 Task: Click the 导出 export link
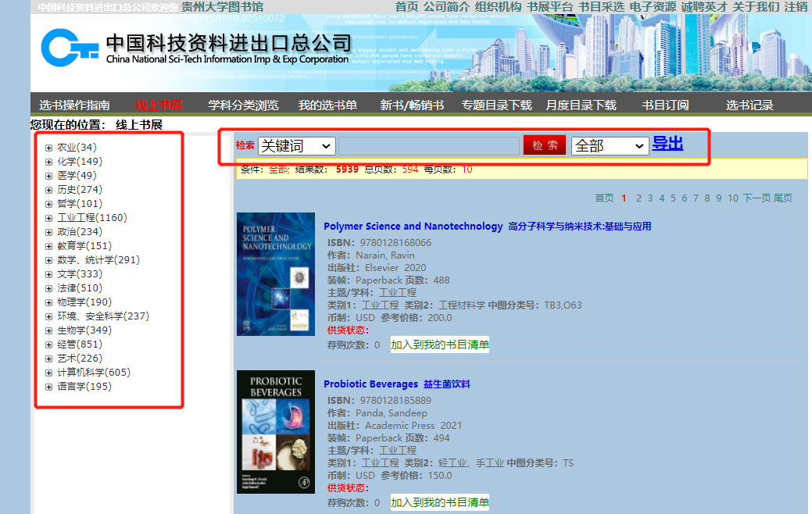pos(667,144)
